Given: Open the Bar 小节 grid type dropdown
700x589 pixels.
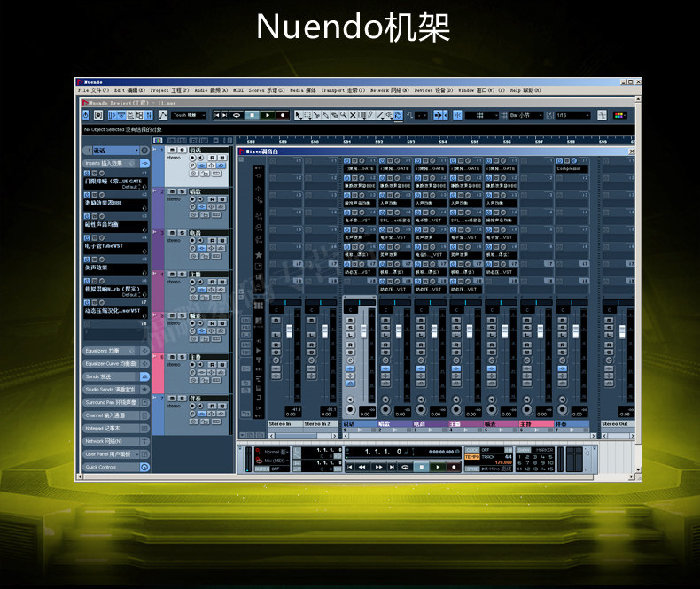Looking at the screenshot, I should tap(525, 115).
